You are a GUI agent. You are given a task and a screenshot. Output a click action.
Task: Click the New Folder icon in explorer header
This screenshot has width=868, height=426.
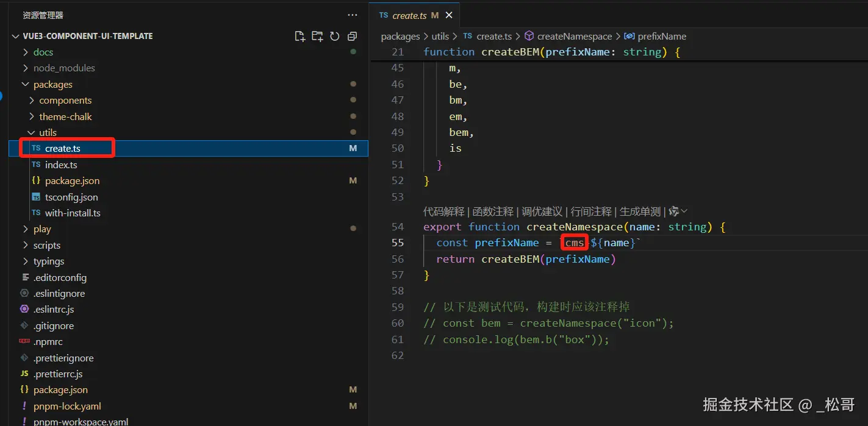pos(317,37)
